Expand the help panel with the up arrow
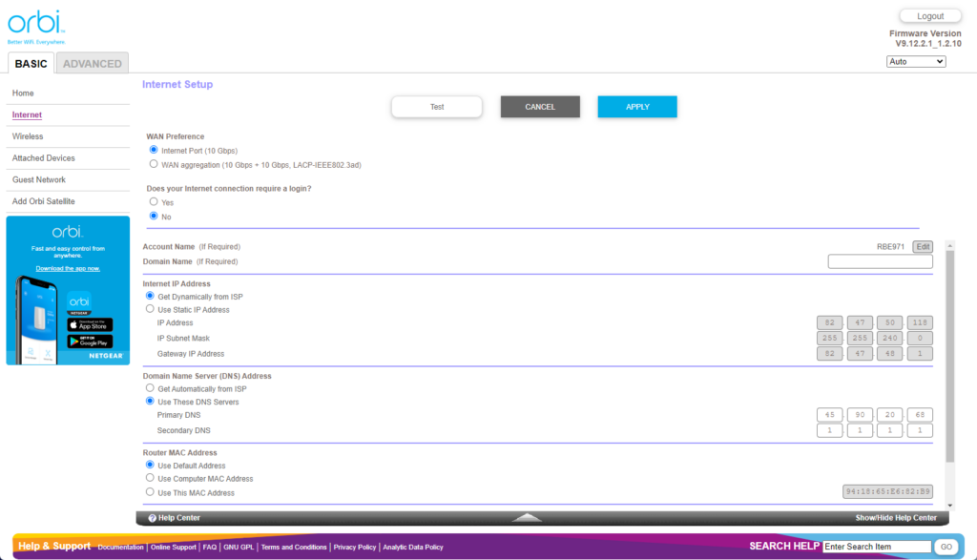 point(528,518)
